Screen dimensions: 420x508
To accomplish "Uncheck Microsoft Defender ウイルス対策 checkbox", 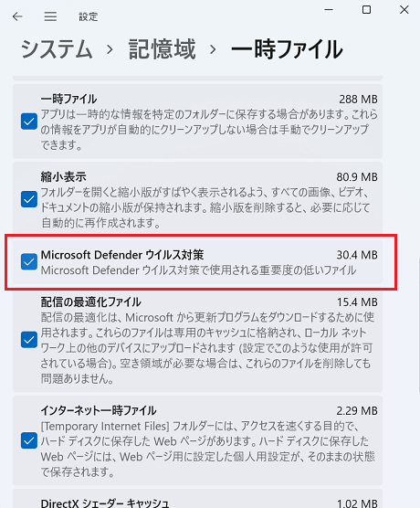I will coord(29,262).
